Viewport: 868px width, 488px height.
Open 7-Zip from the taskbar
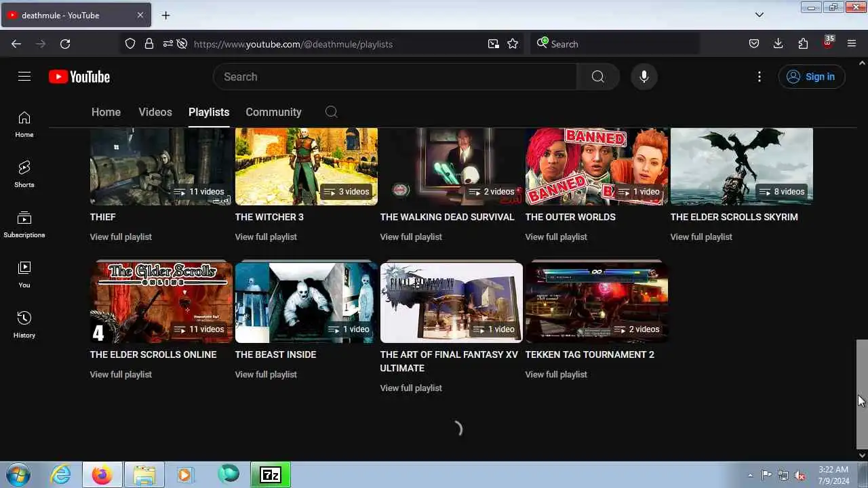coord(271,474)
